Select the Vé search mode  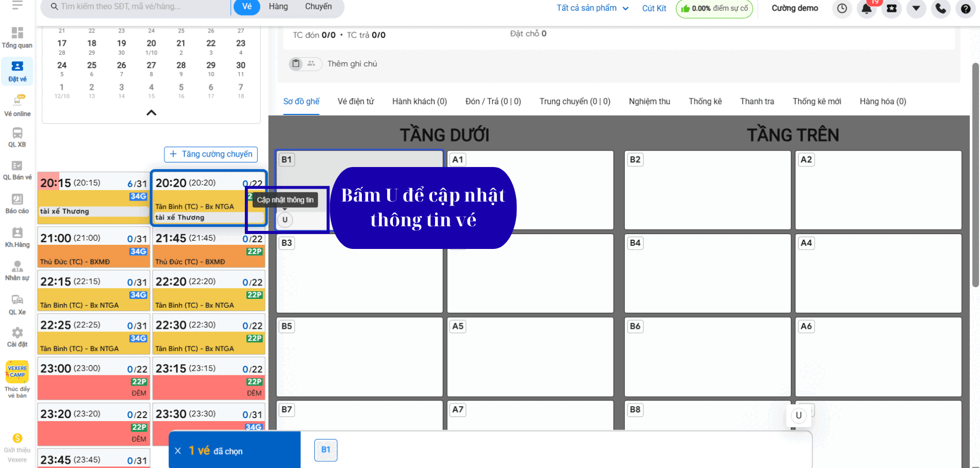(x=247, y=7)
